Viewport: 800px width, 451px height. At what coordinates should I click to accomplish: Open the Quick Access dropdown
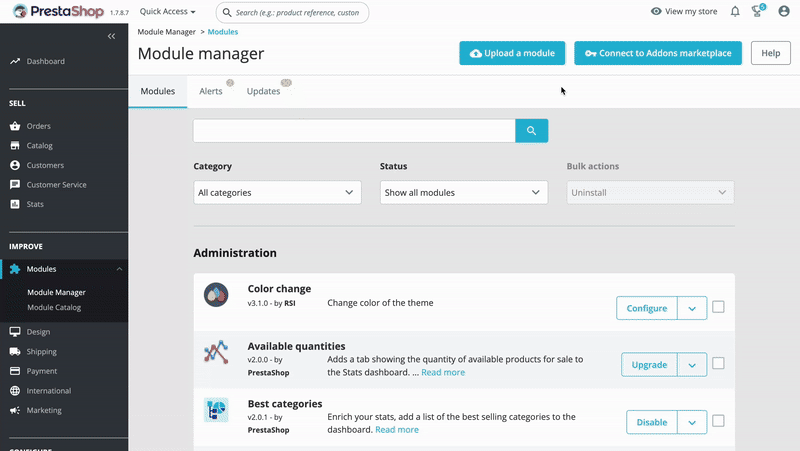click(x=167, y=11)
